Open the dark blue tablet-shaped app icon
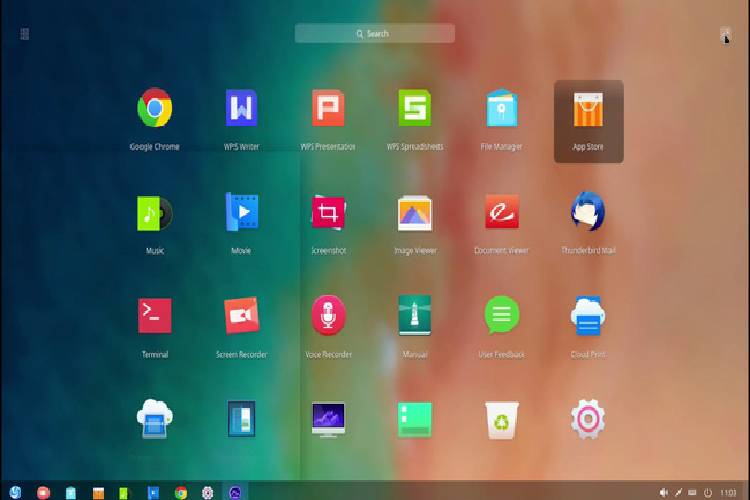Screen dimensions: 750x500 point(242,419)
